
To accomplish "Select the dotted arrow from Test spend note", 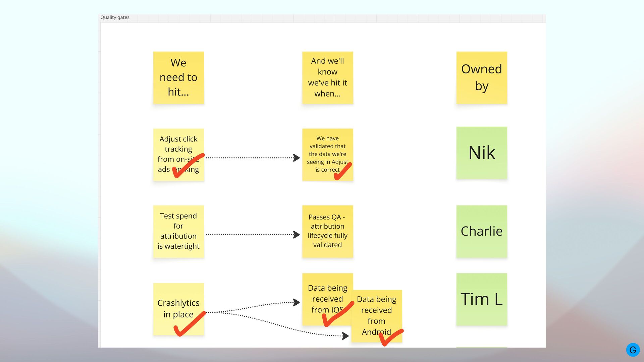I will pyautogui.click(x=253, y=235).
